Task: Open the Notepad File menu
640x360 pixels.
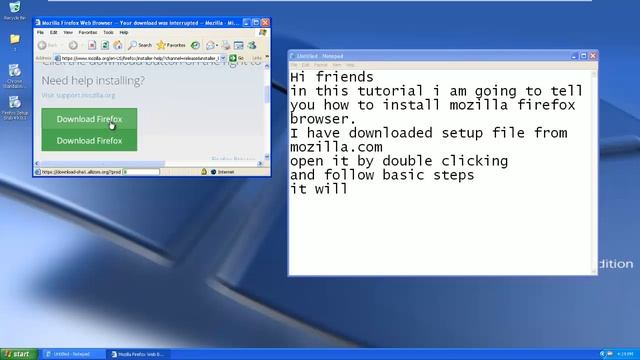Action: coord(294,65)
